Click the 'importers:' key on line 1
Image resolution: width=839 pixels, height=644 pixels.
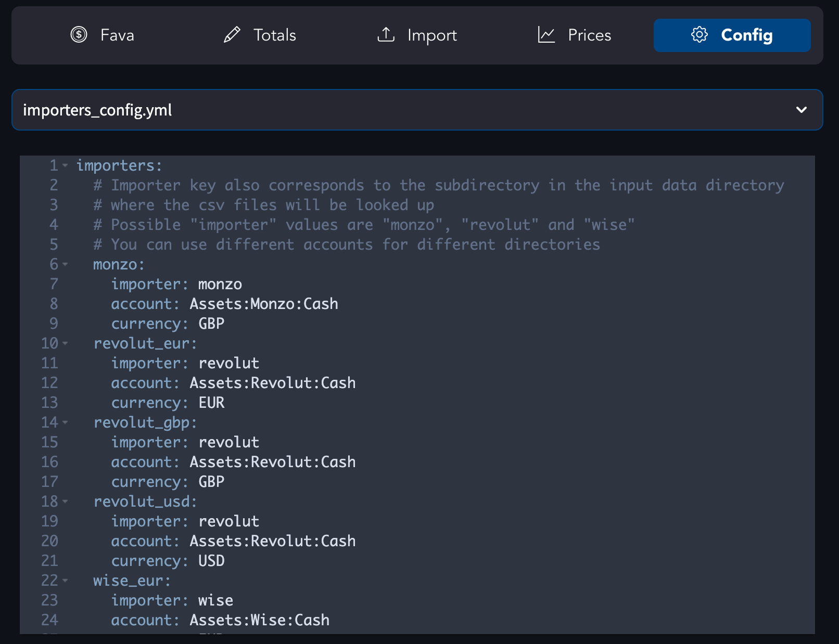(119, 165)
